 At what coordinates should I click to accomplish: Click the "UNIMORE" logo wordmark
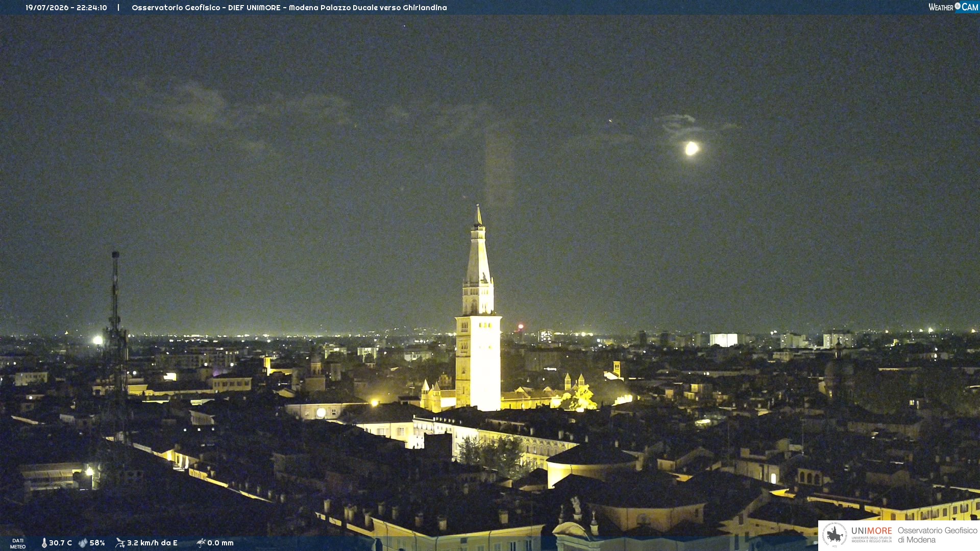872,531
